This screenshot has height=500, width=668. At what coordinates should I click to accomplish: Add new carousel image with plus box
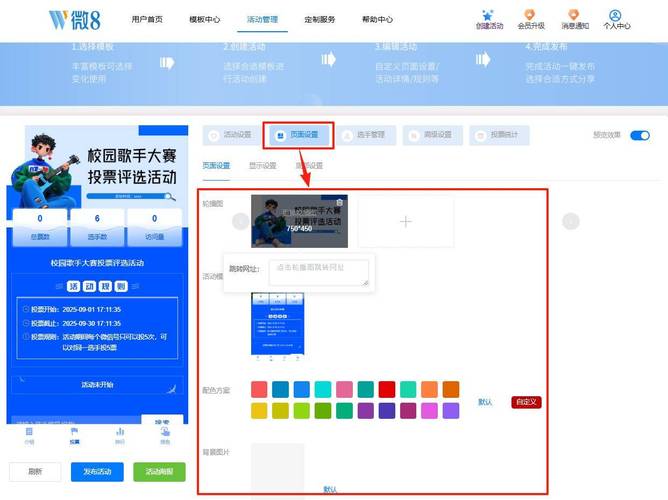click(x=405, y=221)
